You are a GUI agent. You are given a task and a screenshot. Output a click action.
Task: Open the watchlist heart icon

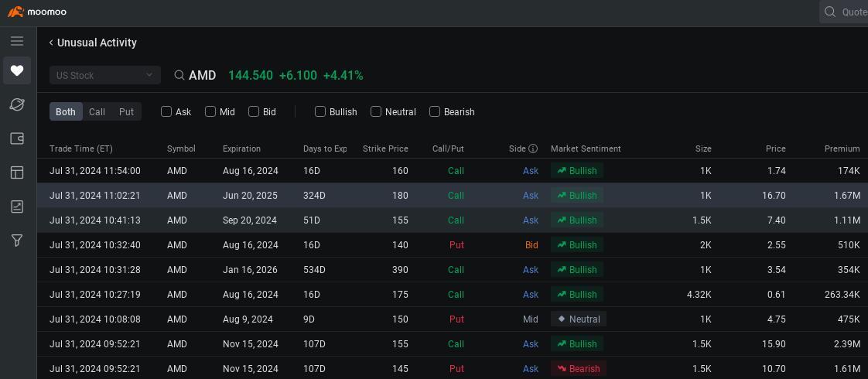coord(17,70)
